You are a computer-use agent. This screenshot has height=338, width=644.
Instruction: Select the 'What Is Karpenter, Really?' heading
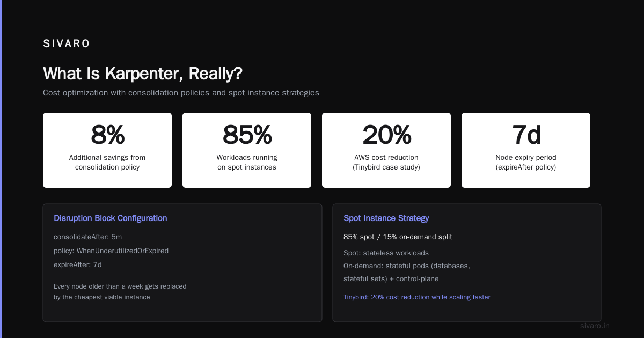point(143,74)
